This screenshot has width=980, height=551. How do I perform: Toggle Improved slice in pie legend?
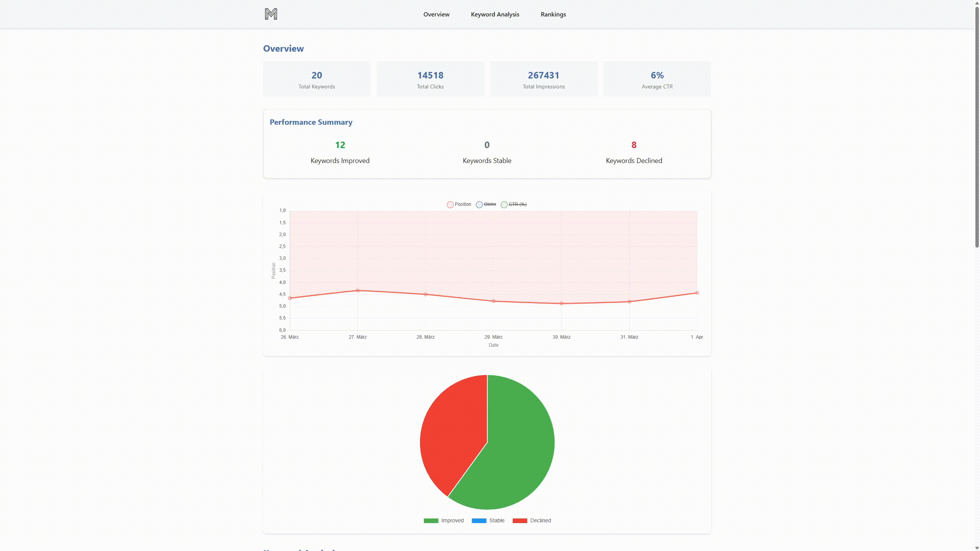coord(443,520)
